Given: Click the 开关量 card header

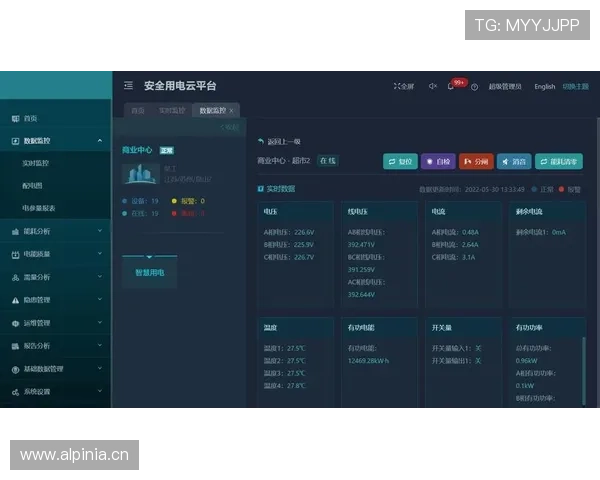Looking at the screenshot, I should point(464,328).
